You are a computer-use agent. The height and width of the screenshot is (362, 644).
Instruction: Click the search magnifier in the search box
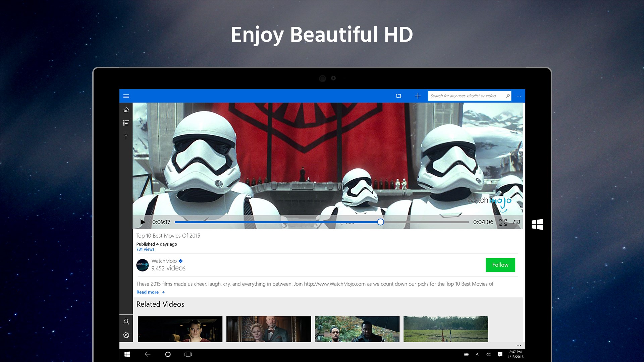507,96
